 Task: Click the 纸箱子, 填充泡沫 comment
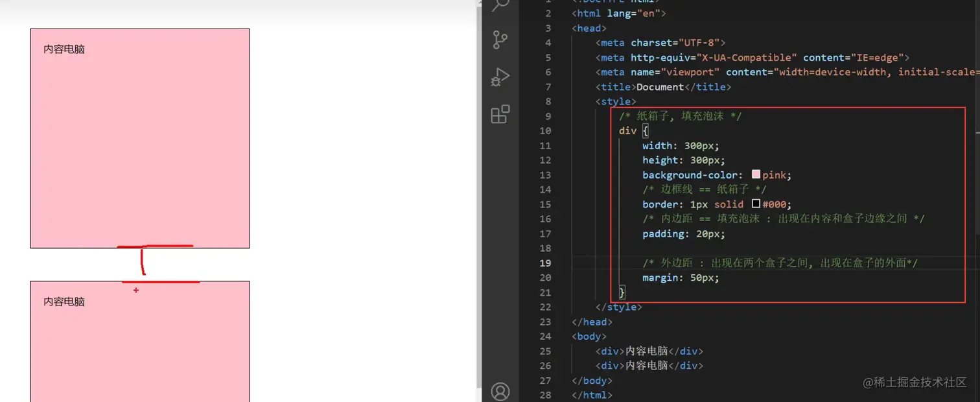(681, 116)
